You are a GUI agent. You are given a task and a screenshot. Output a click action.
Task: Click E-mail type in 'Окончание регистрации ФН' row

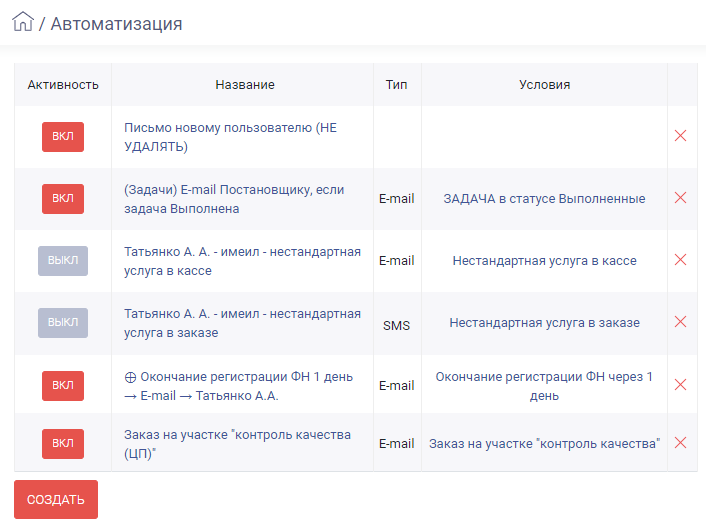click(x=397, y=386)
